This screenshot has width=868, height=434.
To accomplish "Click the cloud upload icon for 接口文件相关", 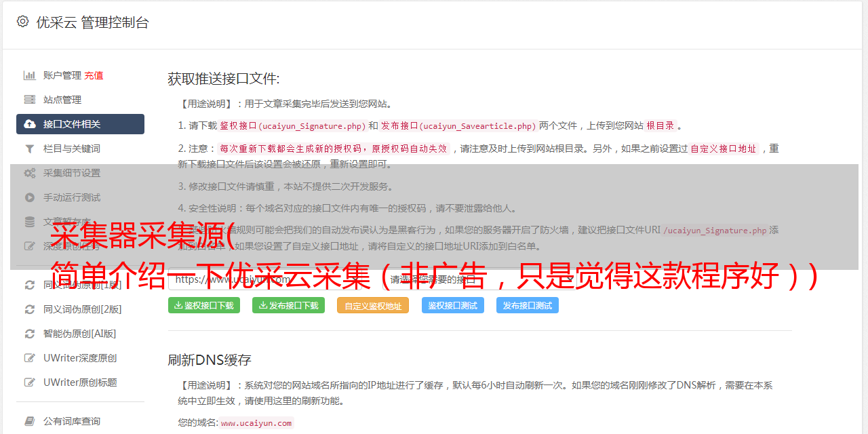I will (x=30, y=124).
